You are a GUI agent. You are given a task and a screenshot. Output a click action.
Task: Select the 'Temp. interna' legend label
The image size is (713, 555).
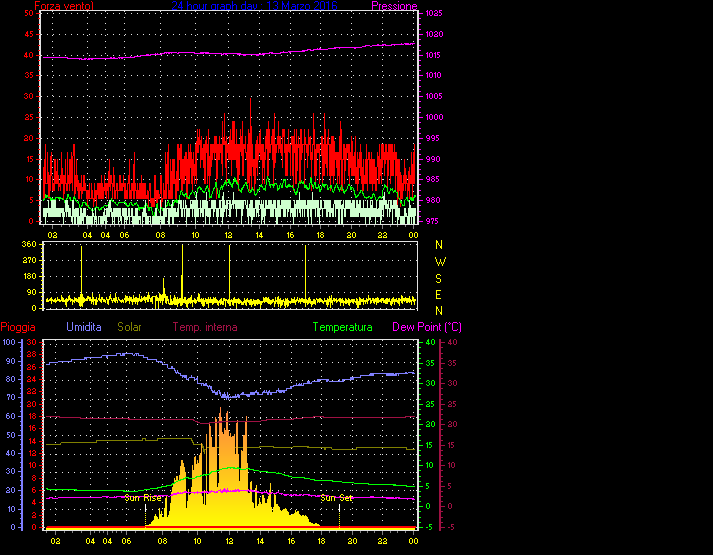(205, 327)
